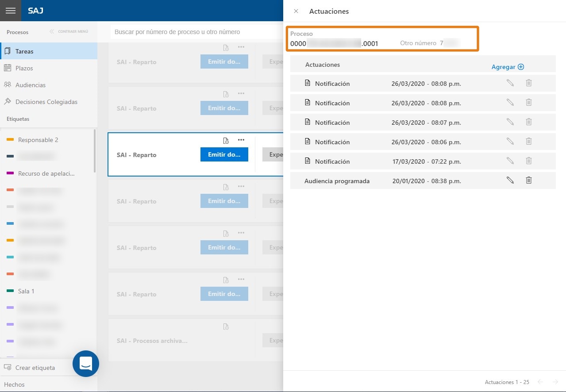Image resolution: width=566 pixels, height=392 pixels.
Task: Edit the Notificación from 17/03/2020
Action: point(510,161)
